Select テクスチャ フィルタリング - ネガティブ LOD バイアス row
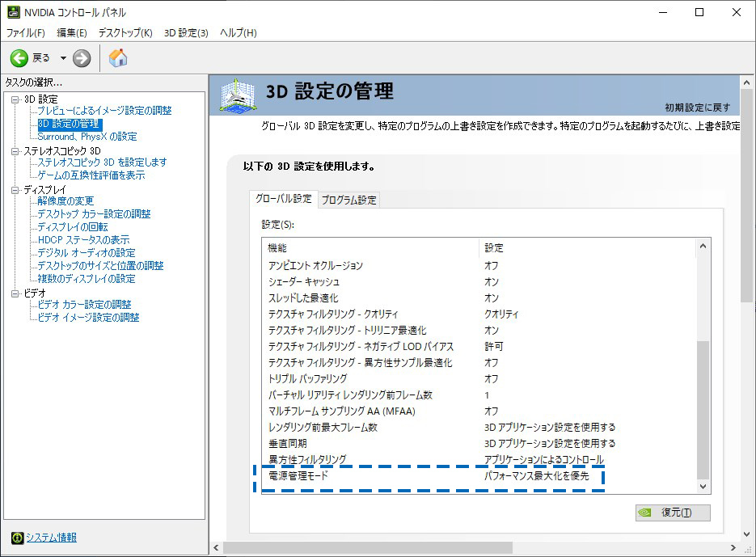This screenshot has width=756, height=557. tap(479, 346)
